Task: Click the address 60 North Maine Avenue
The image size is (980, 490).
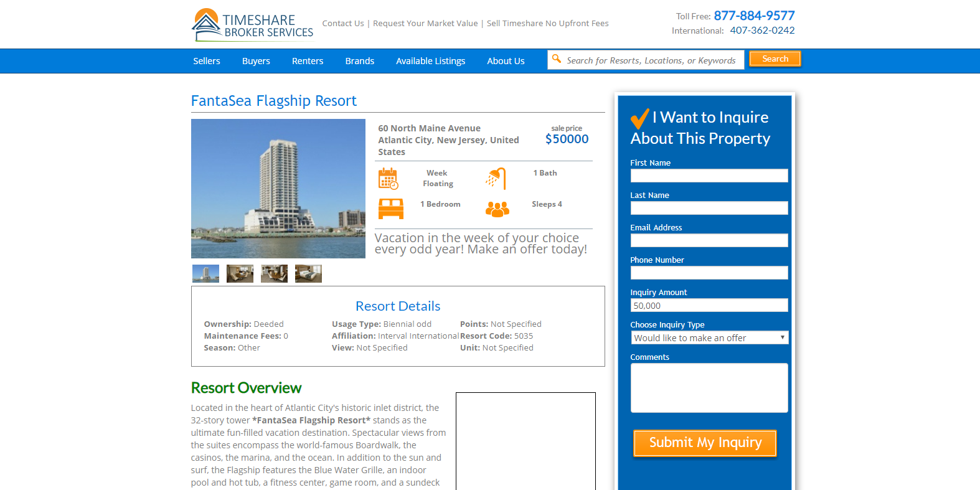Action: point(429,128)
